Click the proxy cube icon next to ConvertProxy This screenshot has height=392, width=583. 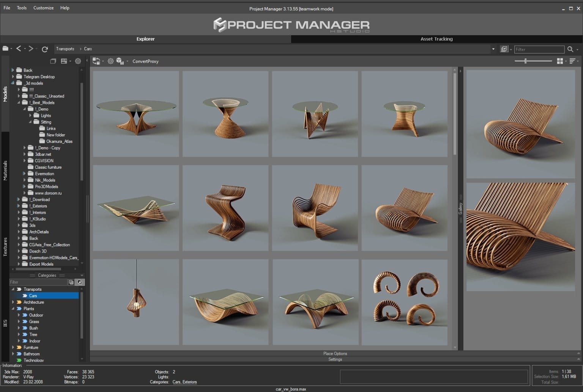tap(121, 61)
